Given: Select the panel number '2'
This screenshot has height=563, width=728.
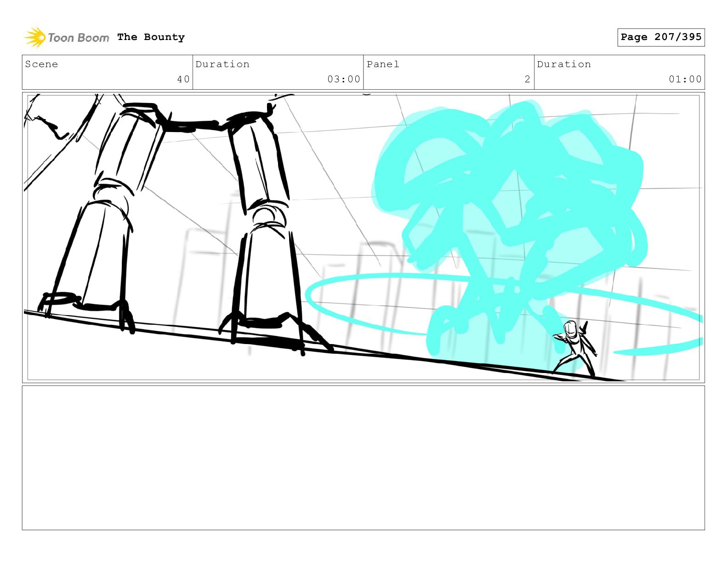Looking at the screenshot, I should pos(528,79).
